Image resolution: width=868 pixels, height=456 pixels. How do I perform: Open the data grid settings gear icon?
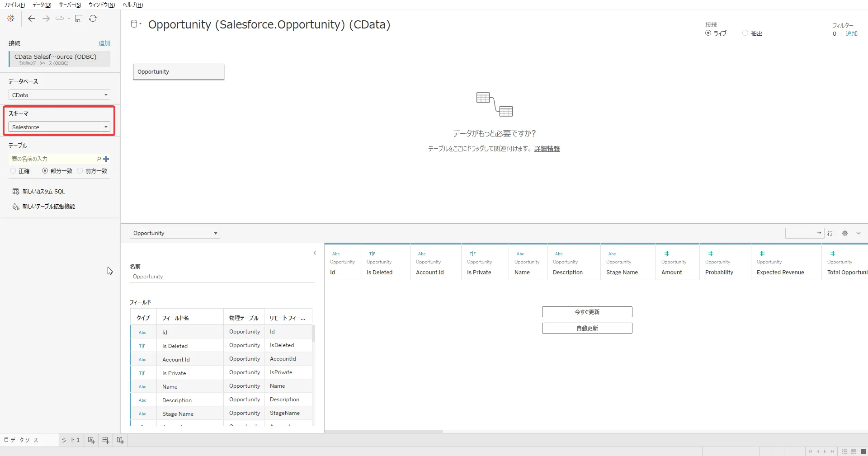[x=844, y=233]
